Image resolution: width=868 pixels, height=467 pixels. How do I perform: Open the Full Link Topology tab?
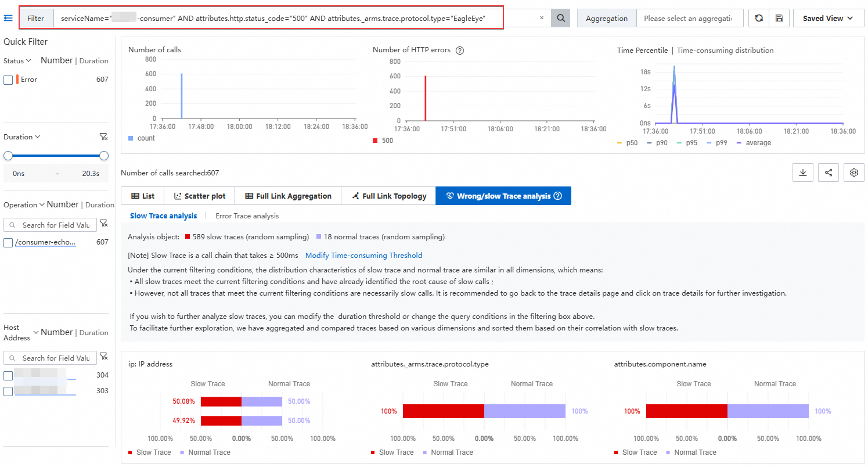(x=388, y=196)
